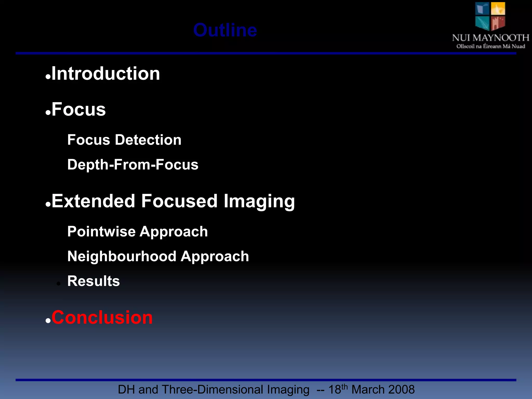Select the Focus Detection sub-item
This screenshot has height=399, width=532.
124,140
